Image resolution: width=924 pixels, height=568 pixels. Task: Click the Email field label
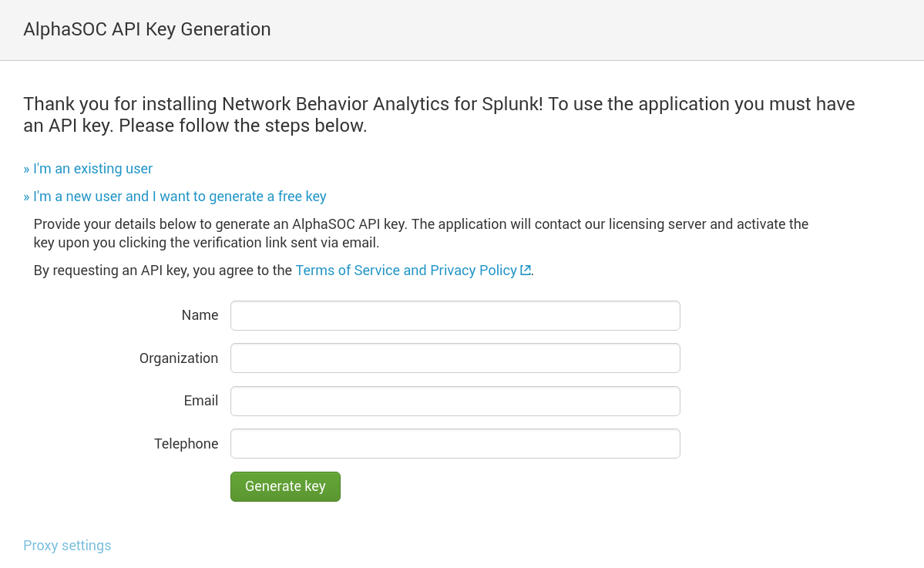[201, 401]
